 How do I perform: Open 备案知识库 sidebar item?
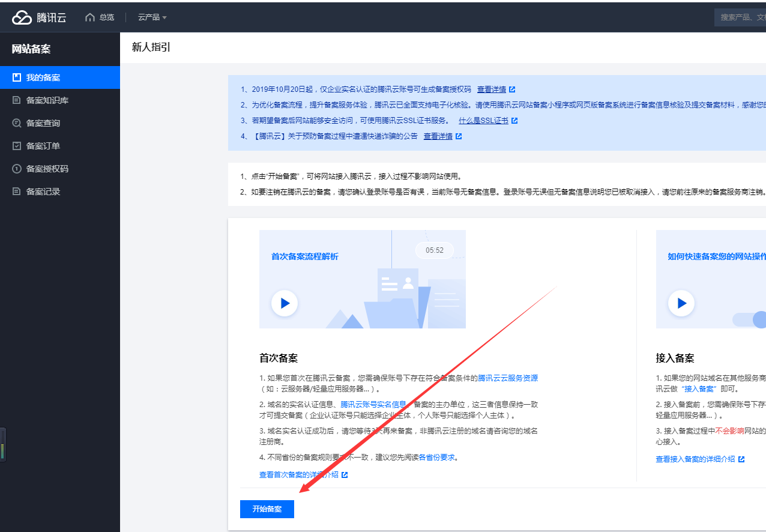coord(60,100)
